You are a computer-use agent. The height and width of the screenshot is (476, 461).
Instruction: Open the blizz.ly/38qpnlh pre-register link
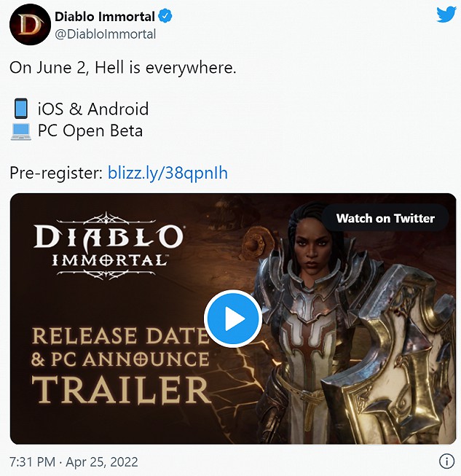(x=168, y=173)
